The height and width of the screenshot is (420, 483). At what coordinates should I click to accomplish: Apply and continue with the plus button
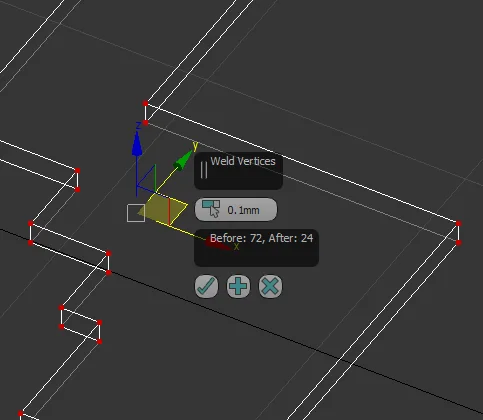tap(238, 286)
